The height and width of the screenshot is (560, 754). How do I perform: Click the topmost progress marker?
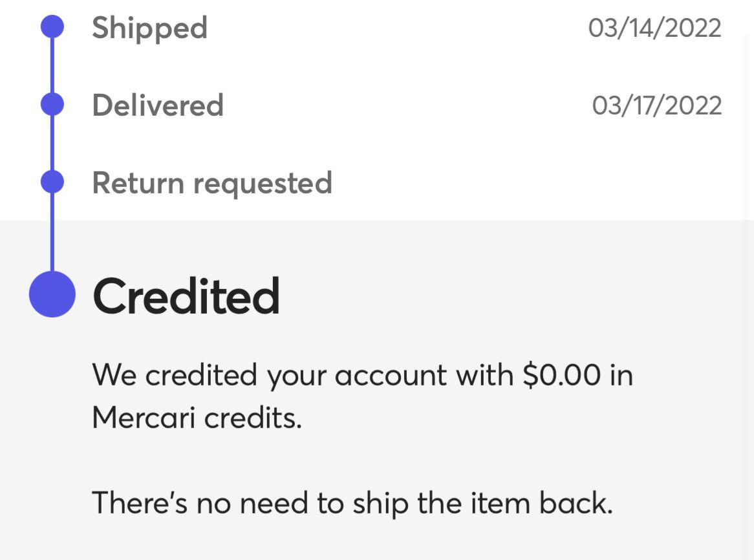pyautogui.click(x=52, y=27)
